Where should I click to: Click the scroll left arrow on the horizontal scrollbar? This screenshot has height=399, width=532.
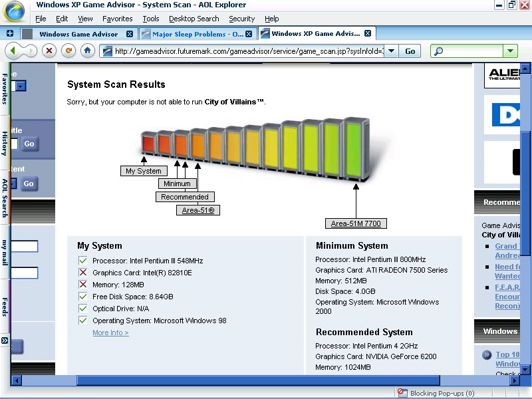pos(16,380)
